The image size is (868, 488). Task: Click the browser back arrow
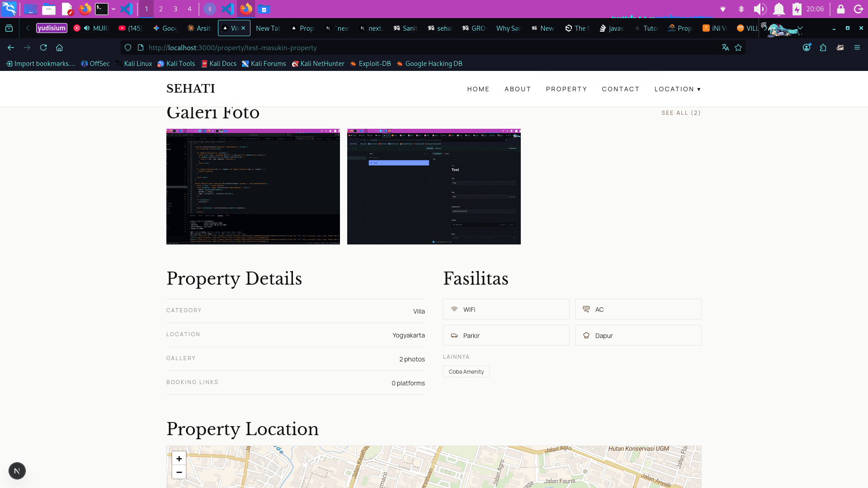[11, 47]
